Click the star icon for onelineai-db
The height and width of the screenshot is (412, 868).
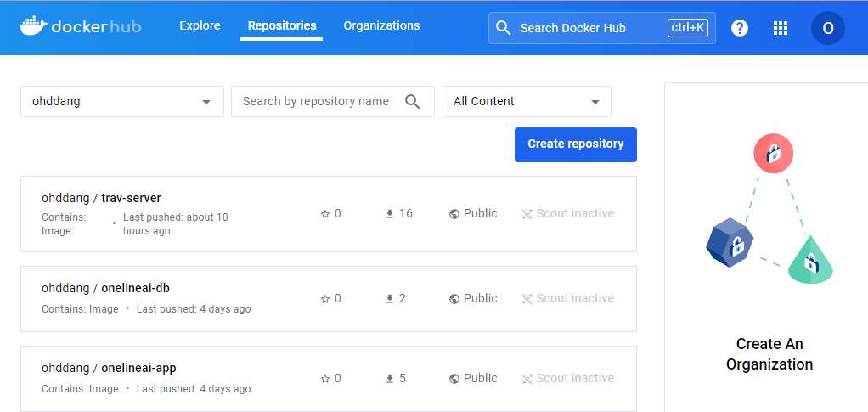pyautogui.click(x=325, y=299)
